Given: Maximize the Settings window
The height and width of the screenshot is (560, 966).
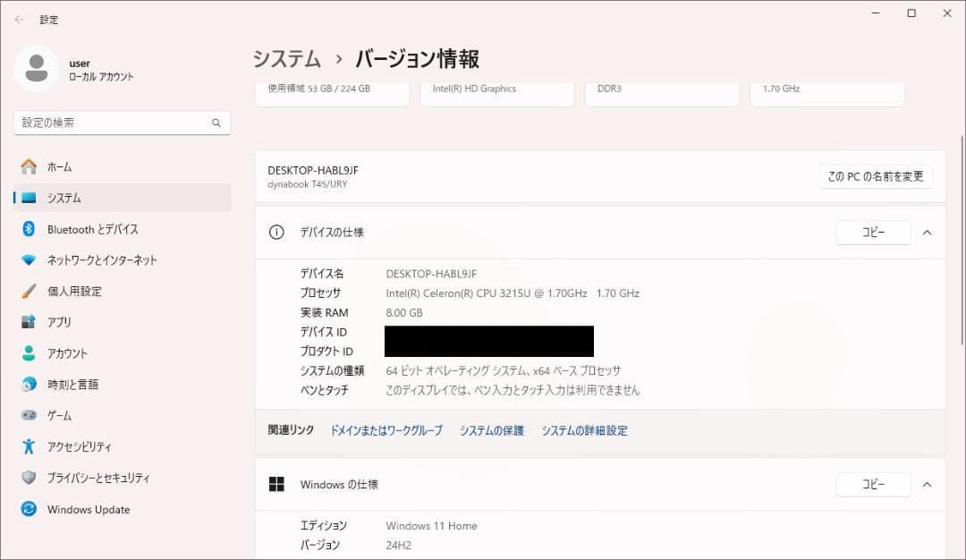Looking at the screenshot, I should click(x=911, y=13).
